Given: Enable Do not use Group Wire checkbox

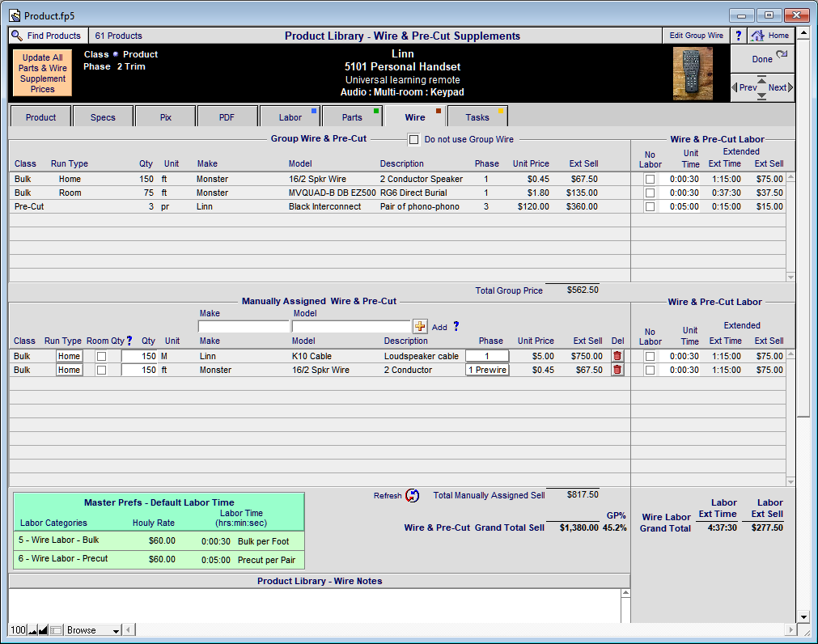Looking at the screenshot, I should 413,140.
